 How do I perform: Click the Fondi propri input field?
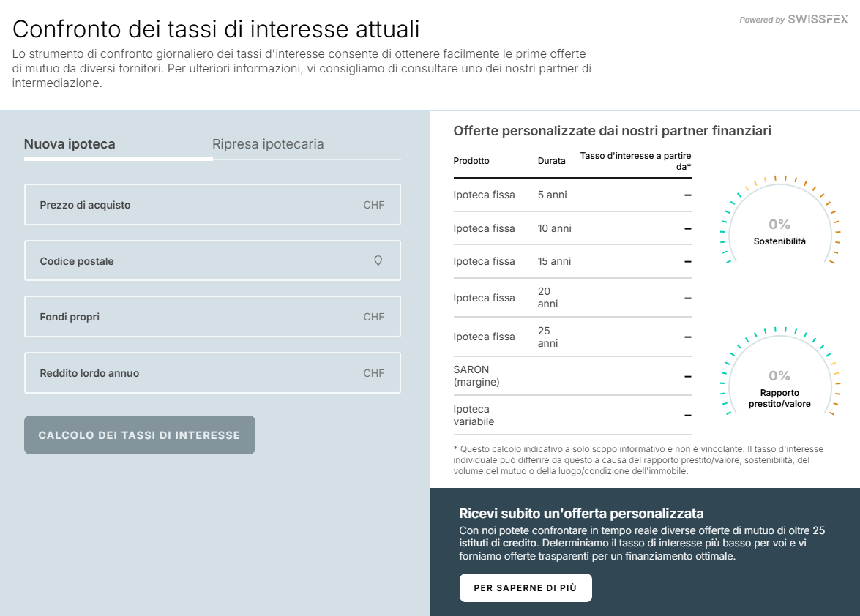tap(212, 317)
